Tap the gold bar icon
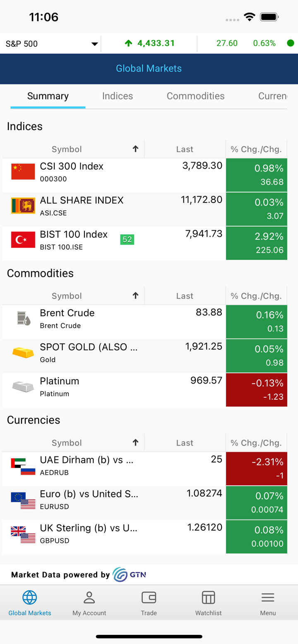 coord(23,353)
